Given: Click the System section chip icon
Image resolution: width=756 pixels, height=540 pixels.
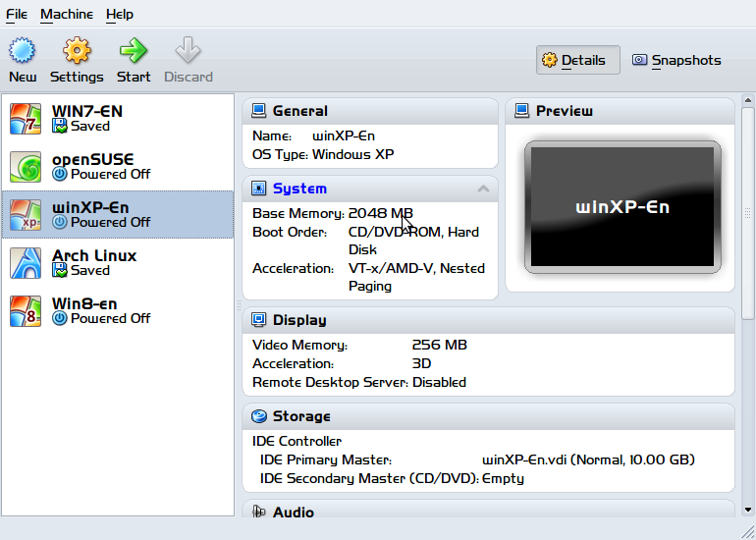Looking at the screenshot, I should click(x=259, y=189).
